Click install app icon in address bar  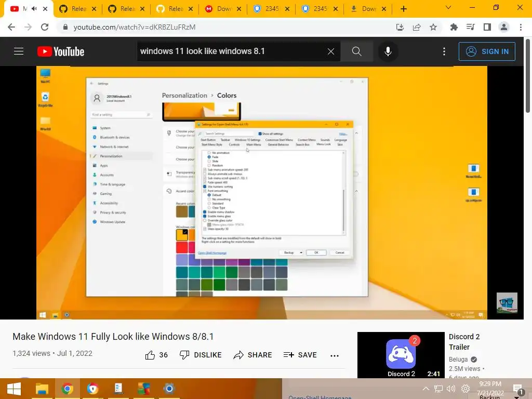[400, 27]
